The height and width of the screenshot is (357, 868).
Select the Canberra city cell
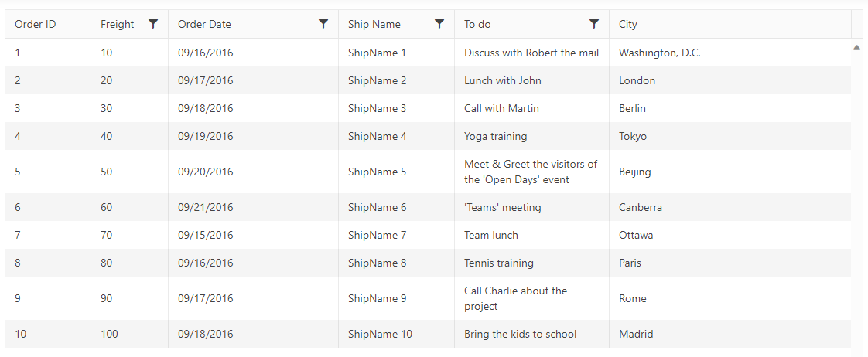(x=730, y=207)
